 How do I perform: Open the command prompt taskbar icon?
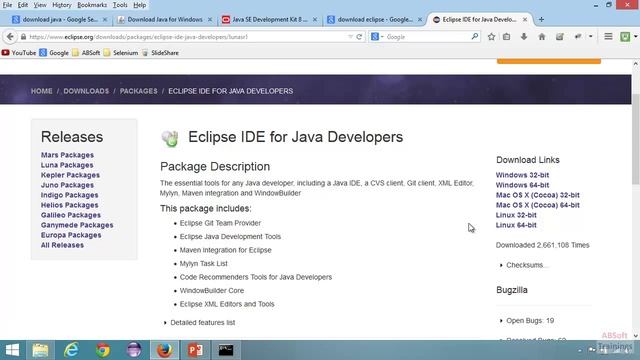coord(226,350)
